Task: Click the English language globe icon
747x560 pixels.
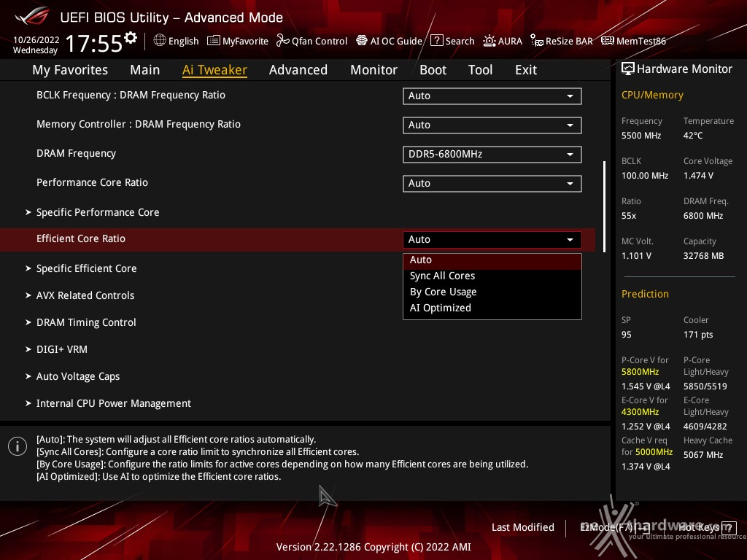Action: coord(160,41)
